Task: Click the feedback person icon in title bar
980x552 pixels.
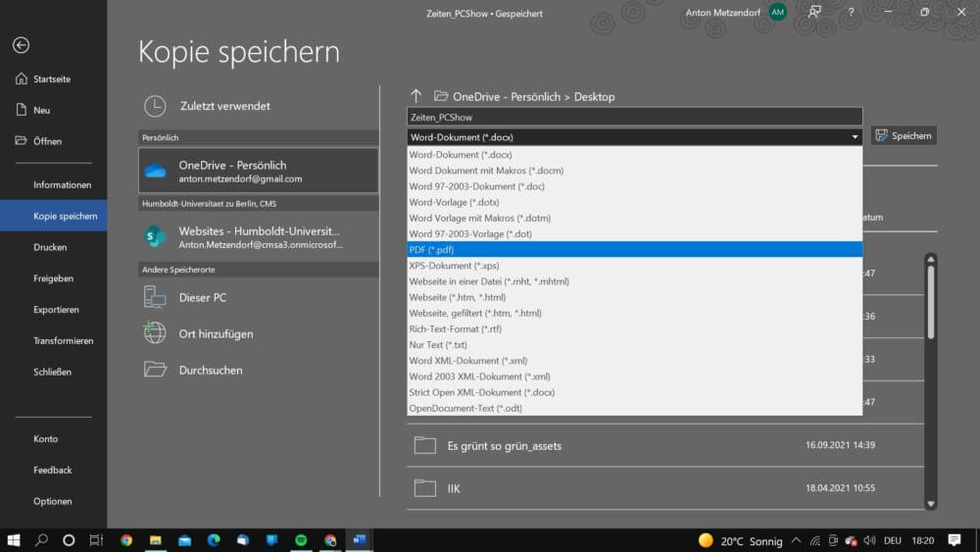Action: pyautogui.click(x=814, y=12)
